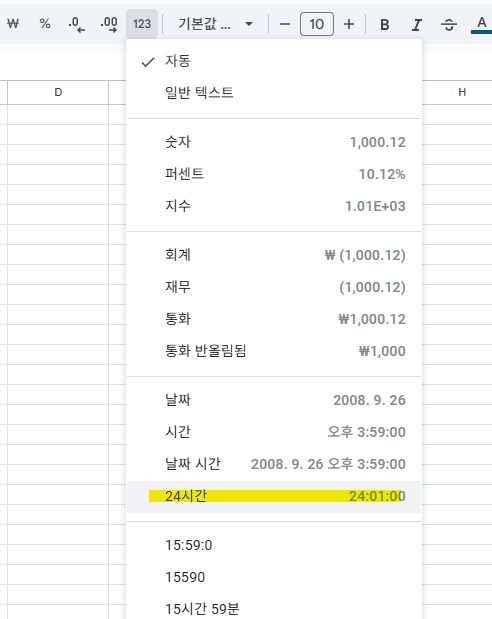492x619 pixels.
Task: Decrease decimal places icon
Action: 77,24
